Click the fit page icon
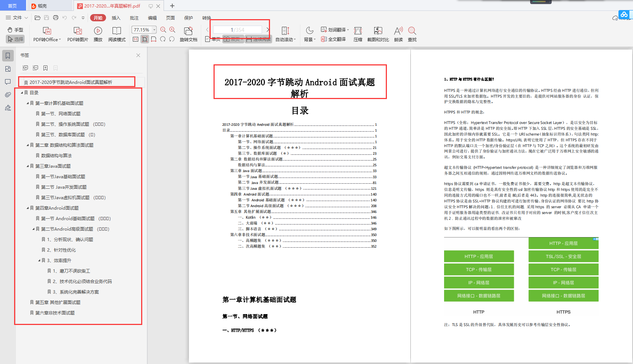This screenshot has width=633, height=364. pos(145,39)
